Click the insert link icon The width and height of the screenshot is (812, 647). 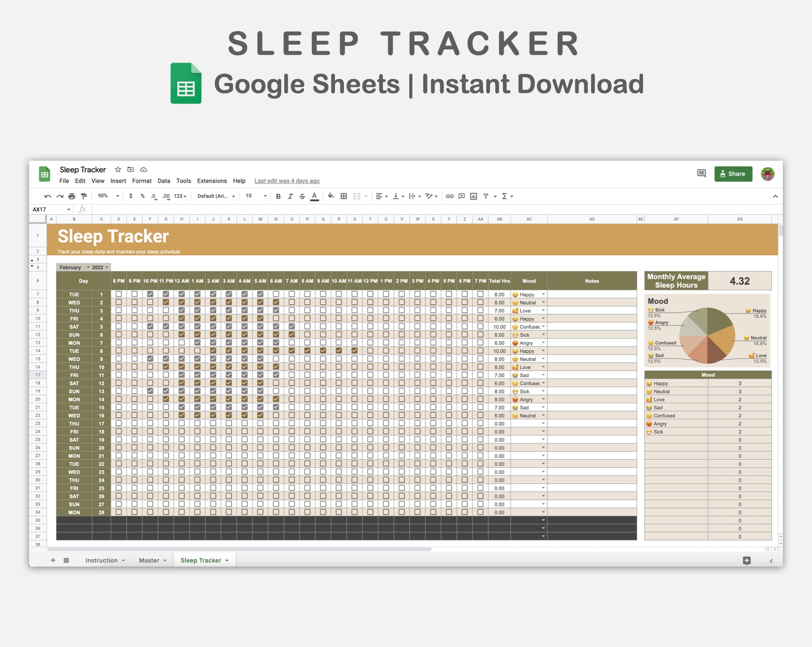449,196
